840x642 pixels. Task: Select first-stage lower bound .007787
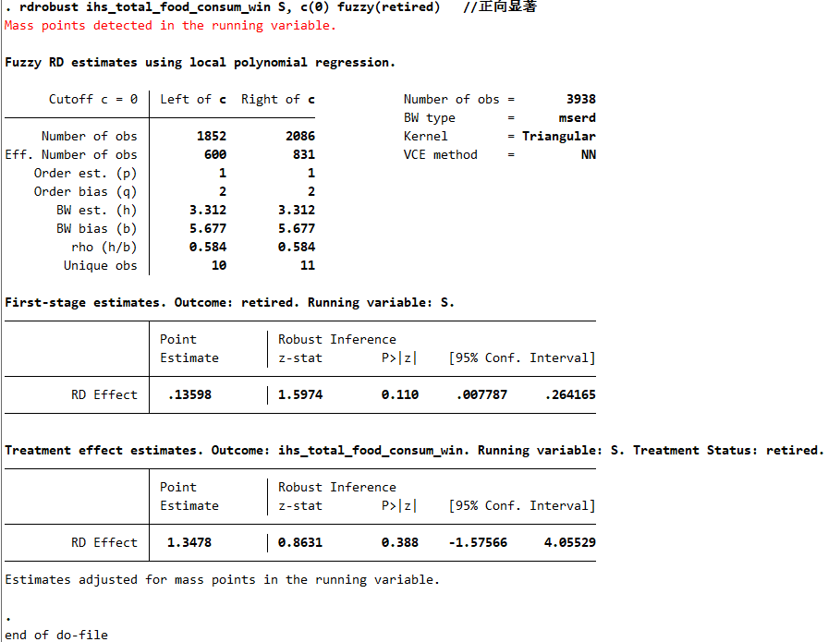coord(481,395)
